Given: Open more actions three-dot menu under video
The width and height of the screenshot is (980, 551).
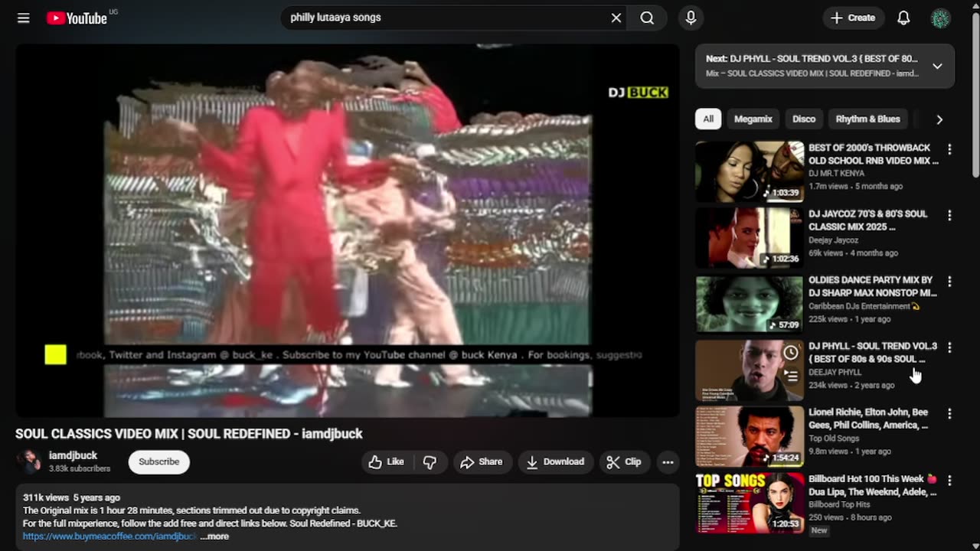Looking at the screenshot, I should click(668, 461).
